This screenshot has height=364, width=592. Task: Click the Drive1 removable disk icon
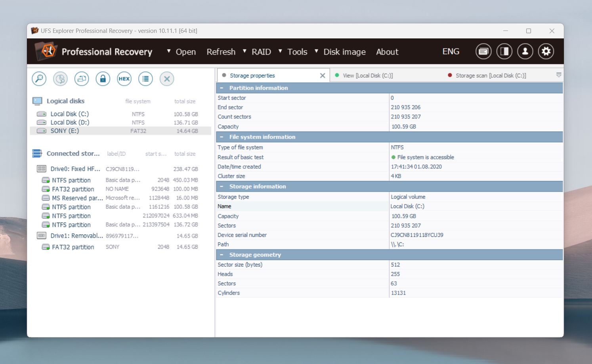click(x=41, y=236)
